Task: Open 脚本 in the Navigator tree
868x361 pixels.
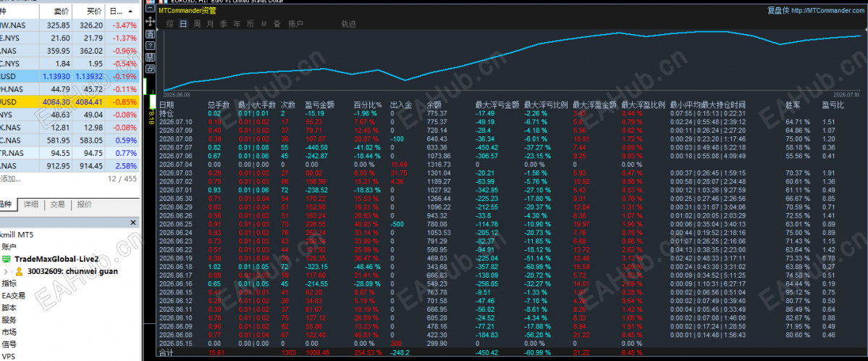Action: (x=9, y=308)
